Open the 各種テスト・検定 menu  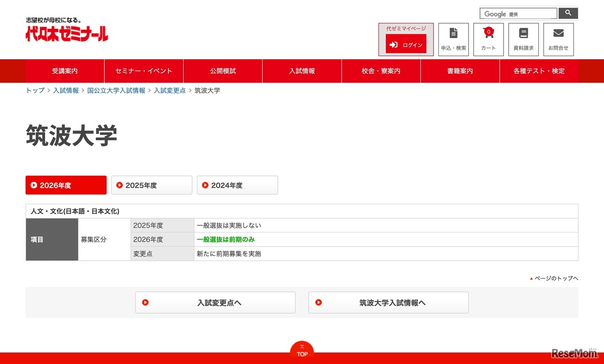(x=539, y=71)
